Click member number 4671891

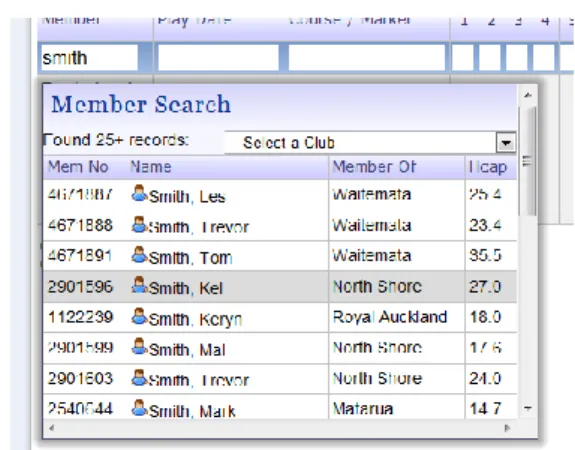80,256
